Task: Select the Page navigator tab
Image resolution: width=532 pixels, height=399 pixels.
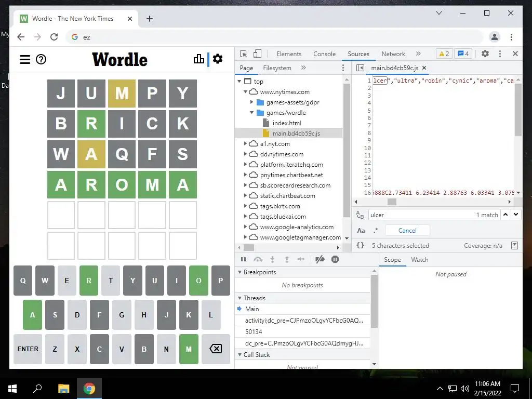Action: 246,68
